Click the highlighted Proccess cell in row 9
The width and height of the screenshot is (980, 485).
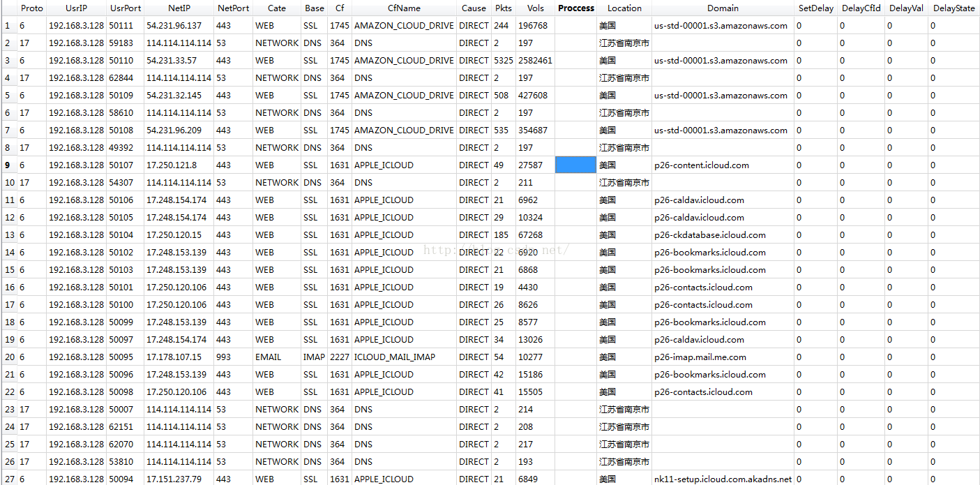[x=576, y=165]
